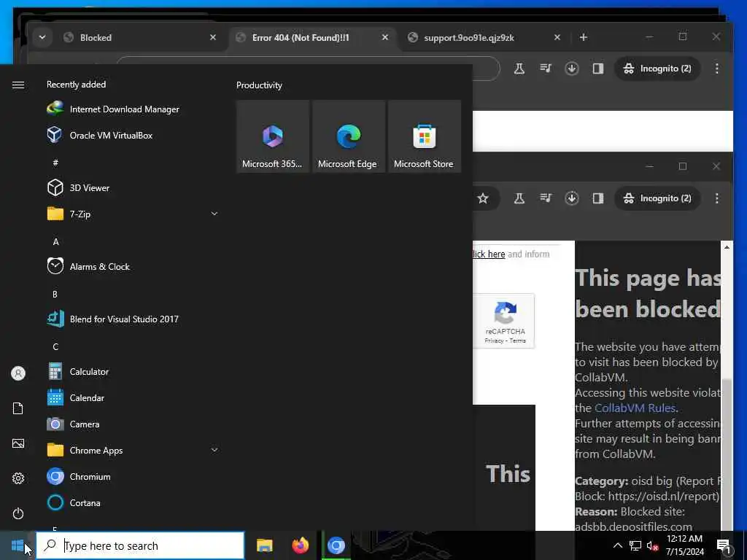Open network status tray icon
The image size is (747, 560).
(x=635, y=545)
